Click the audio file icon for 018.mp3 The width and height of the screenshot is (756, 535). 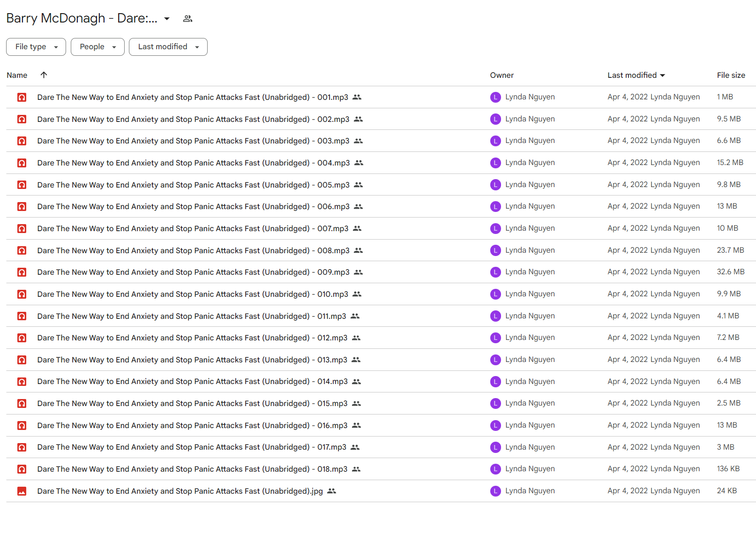[22, 469]
